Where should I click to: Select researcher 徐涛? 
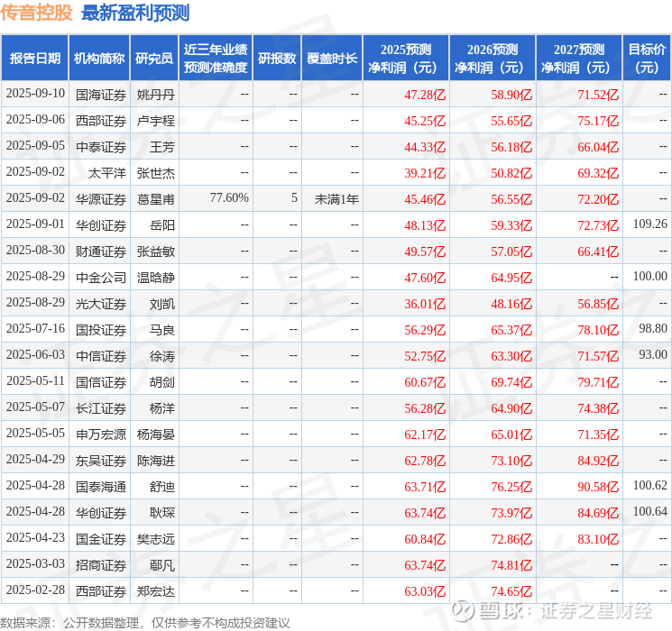(162, 356)
